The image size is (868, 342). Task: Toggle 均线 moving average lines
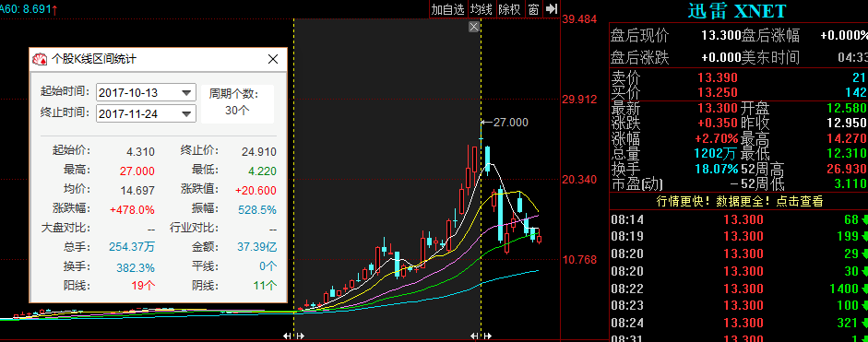[x=482, y=9]
